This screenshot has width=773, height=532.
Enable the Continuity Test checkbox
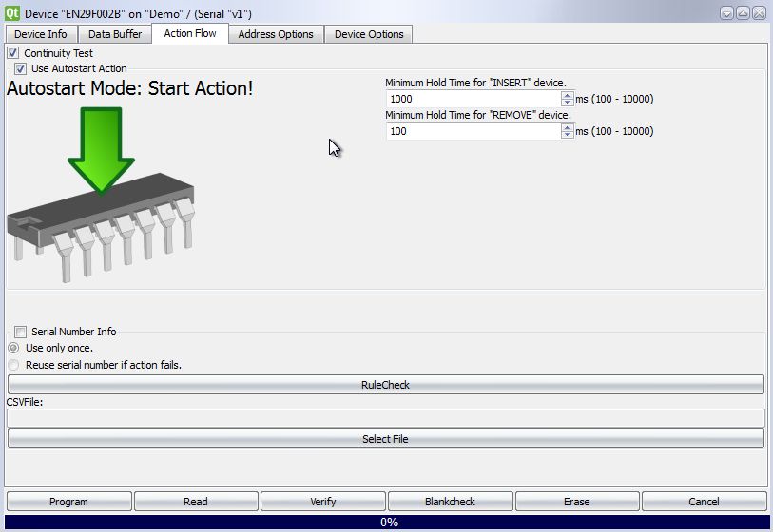[13, 53]
